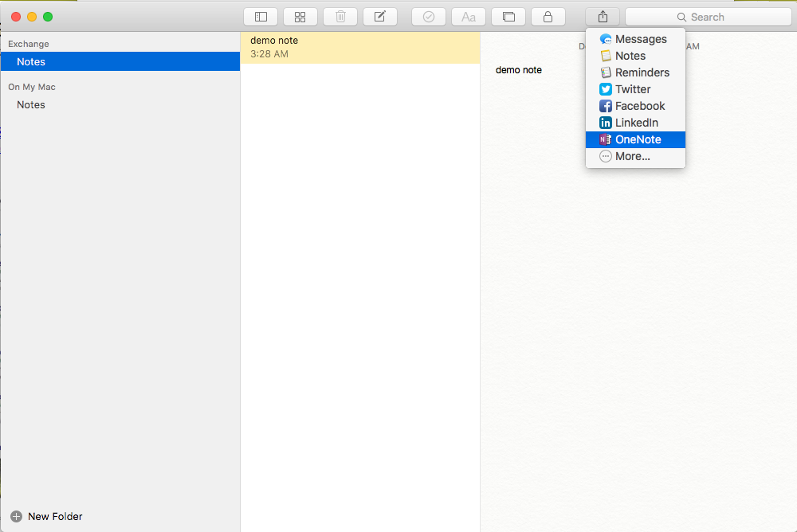Share the note via Messages
797x532 pixels.
(x=635, y=39)
